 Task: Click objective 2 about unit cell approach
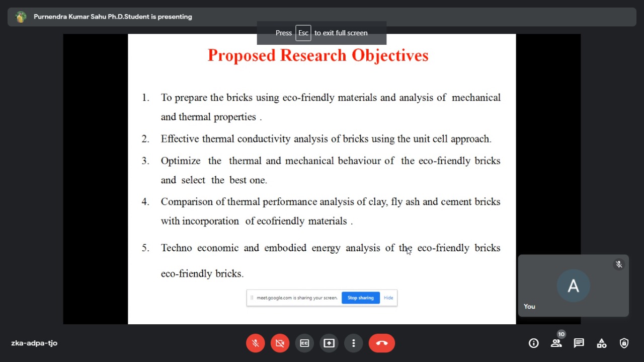pyautogui.click(x=326, y=138)
